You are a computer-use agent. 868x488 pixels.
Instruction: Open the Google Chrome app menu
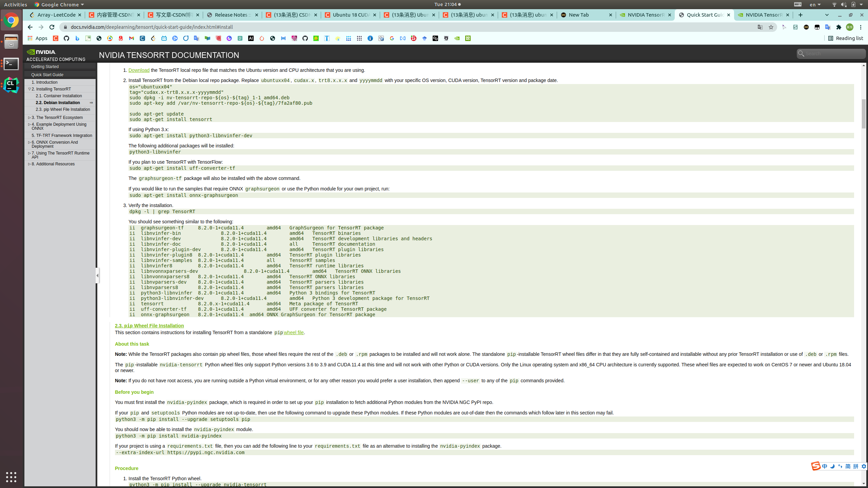pyautogui.click(x=59, y=4)
